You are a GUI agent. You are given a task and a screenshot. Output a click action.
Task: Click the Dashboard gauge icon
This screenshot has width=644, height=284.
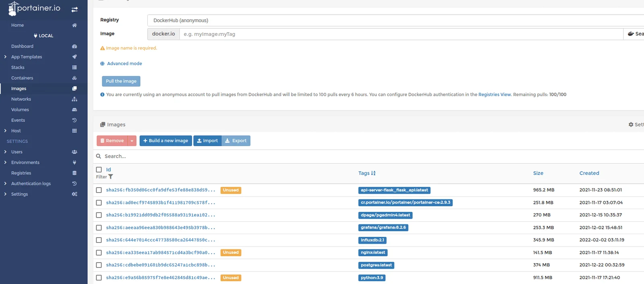(74, 46)
